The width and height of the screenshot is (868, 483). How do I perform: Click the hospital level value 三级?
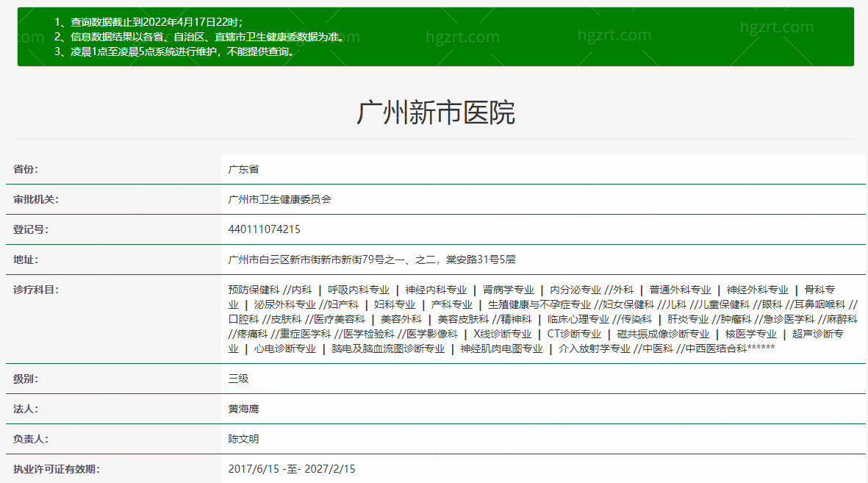(238, 379)
